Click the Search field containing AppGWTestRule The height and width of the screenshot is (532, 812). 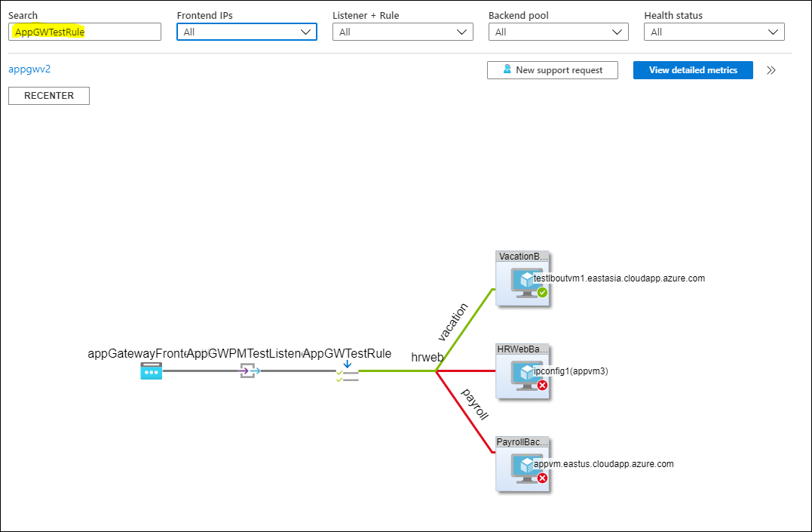[x=84, y=32]
